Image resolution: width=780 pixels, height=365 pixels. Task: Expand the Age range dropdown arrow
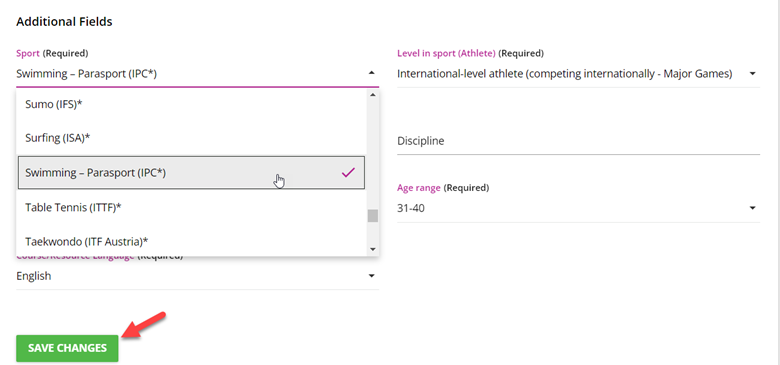click(x=752, y=208)
